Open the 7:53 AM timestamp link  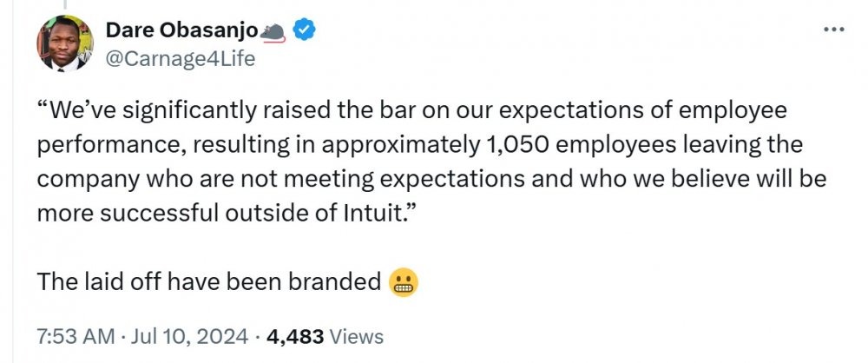tap(76, 336)
